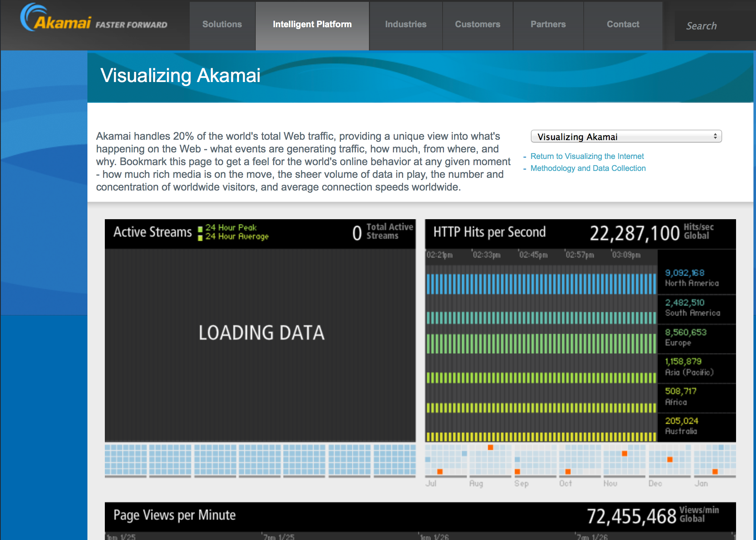The image size is (756, 540).
Task: Click the 24 Hour Average legend swatch
Action: pyautogui.click(x=200, y=238)
